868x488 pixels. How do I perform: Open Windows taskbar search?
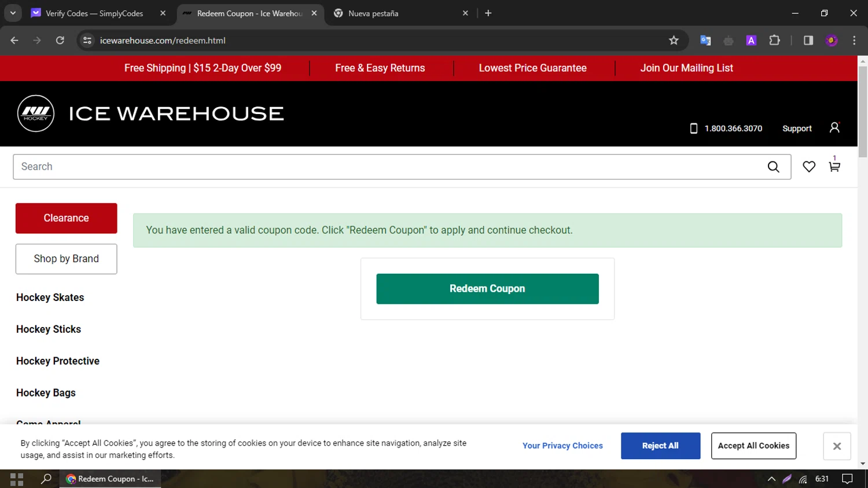click(x=46, y=479)
